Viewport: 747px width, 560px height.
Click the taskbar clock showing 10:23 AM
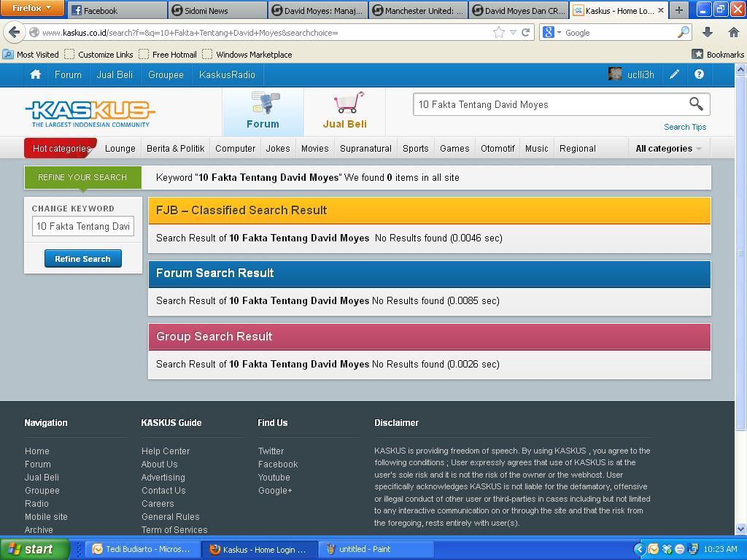point(720,549)
